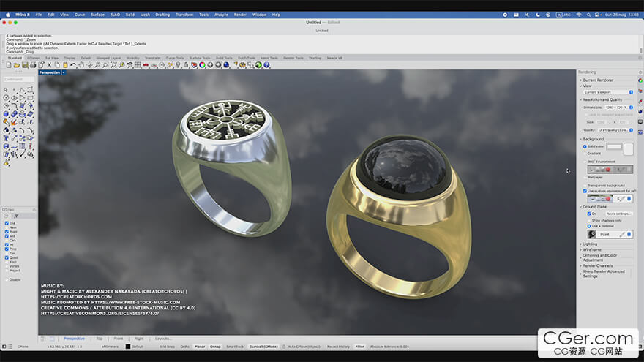Open the Spotlight search icon in macOS menu bar
Image resolution: width=644 pixels, height=362 pixels.
(588, 15)
